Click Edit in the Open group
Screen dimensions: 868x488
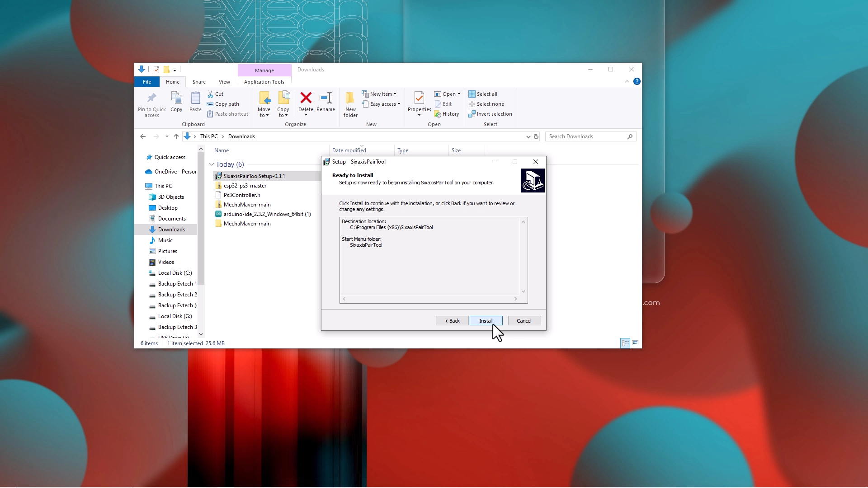[x=443, y=104]
